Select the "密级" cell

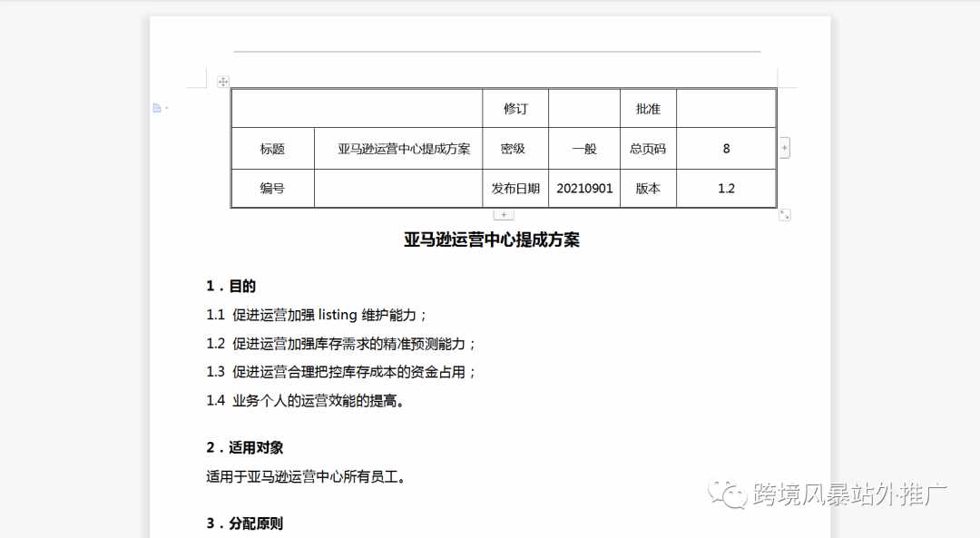point(515,149)
